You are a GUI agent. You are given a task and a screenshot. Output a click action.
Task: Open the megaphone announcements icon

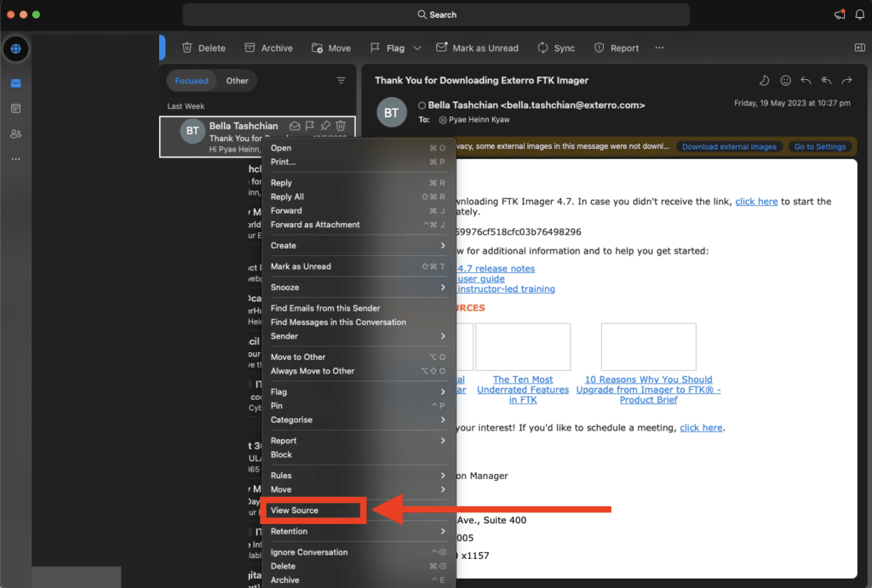(x=840, y=14)
